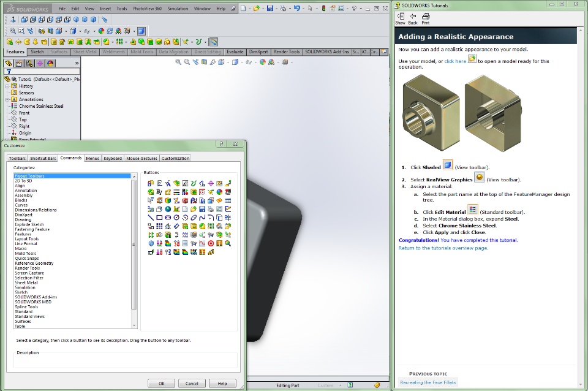Click Help button in the Customize dialog

(x=222, y=384)
